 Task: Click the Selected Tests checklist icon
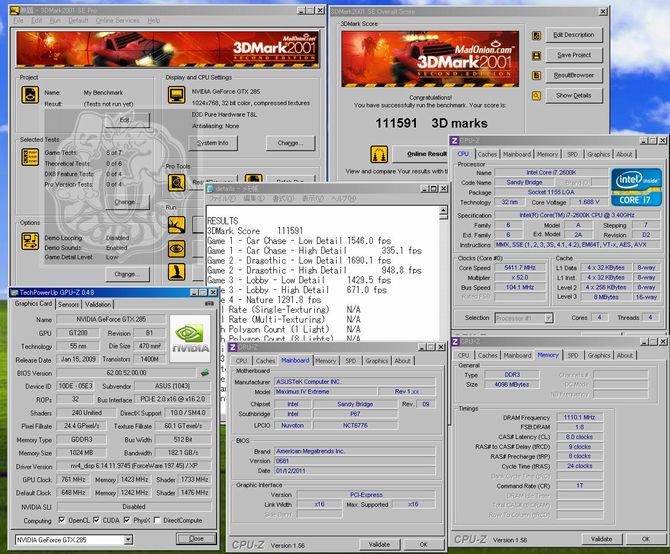coord(30,157)
